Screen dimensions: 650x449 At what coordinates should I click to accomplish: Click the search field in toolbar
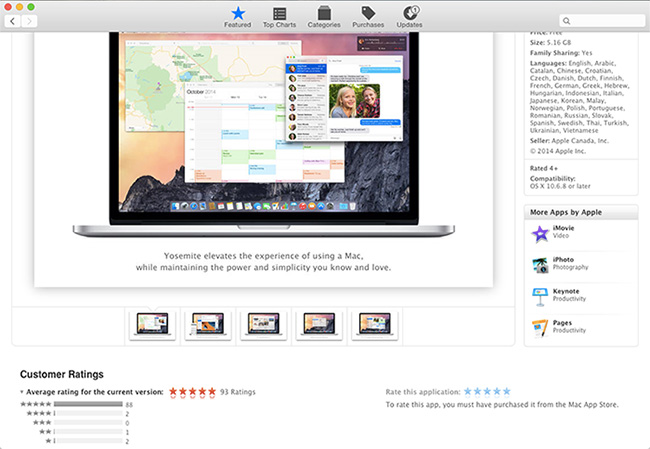[602, 21]
